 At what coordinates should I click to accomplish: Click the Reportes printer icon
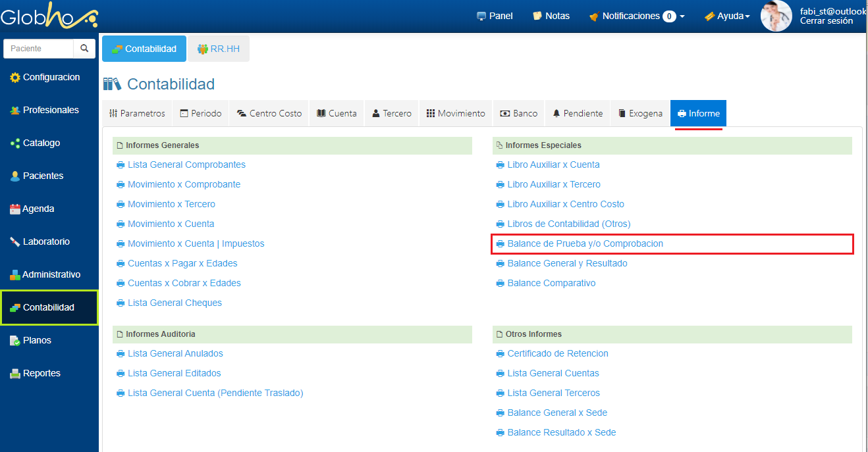click(x=15, y=374)
